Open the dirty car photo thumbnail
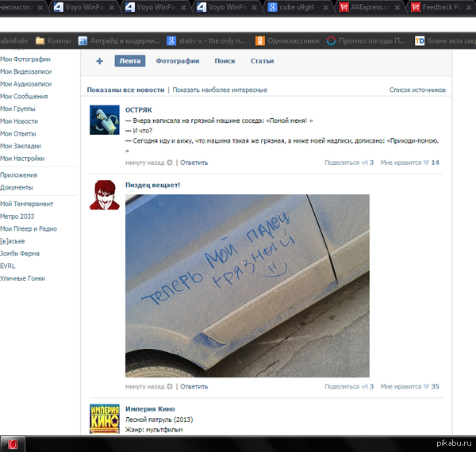 tap(248, 285)
